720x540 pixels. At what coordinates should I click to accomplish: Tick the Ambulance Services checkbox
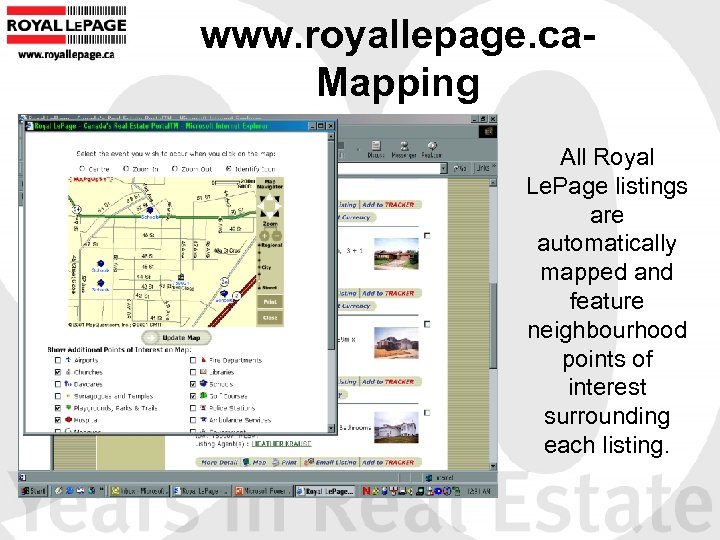pyautogui.click(x=193, y=420)
